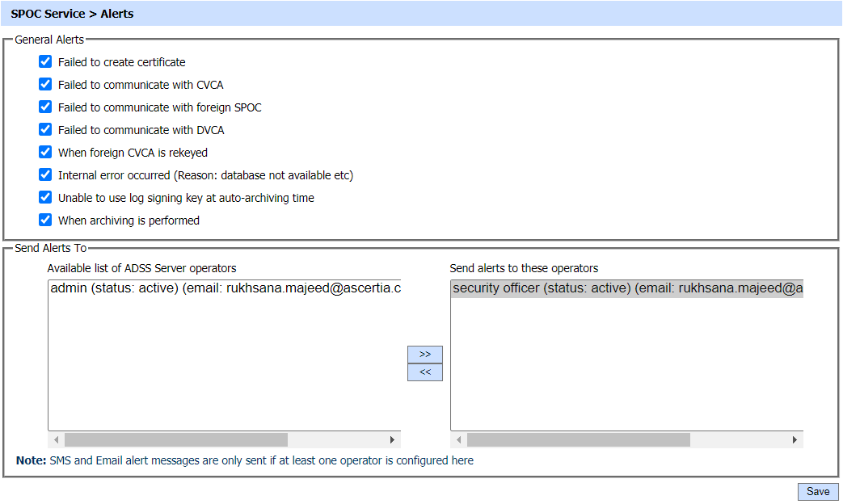Select admin operator in available list
Image resolution: width=843 pixels, height=504 pixels.
point(225,288)
